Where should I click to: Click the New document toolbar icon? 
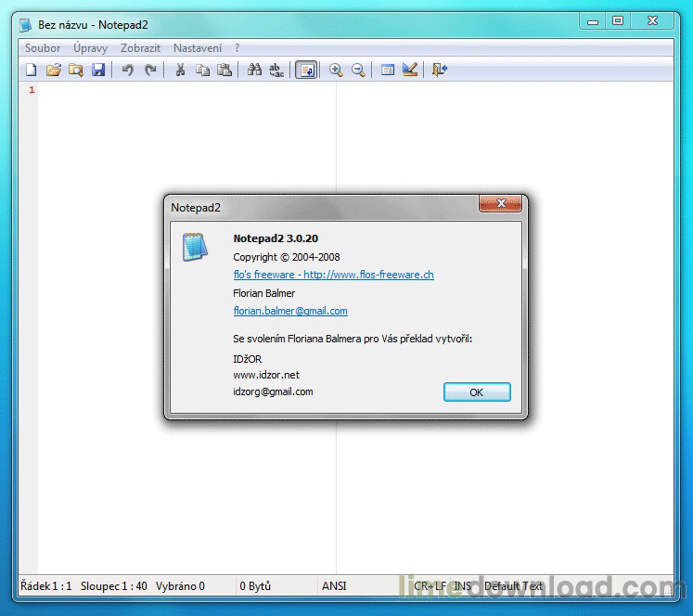(x=31, y=70)
